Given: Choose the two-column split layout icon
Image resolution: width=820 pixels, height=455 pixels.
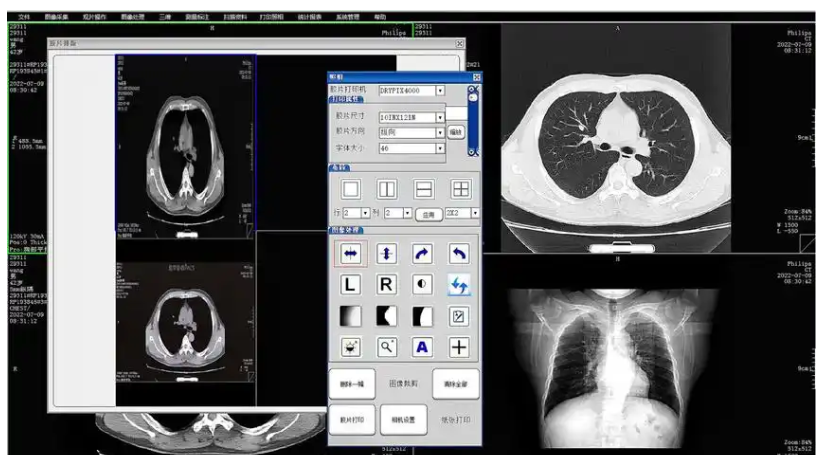Looking at the screenshot, I should click(x=387, y=189).
